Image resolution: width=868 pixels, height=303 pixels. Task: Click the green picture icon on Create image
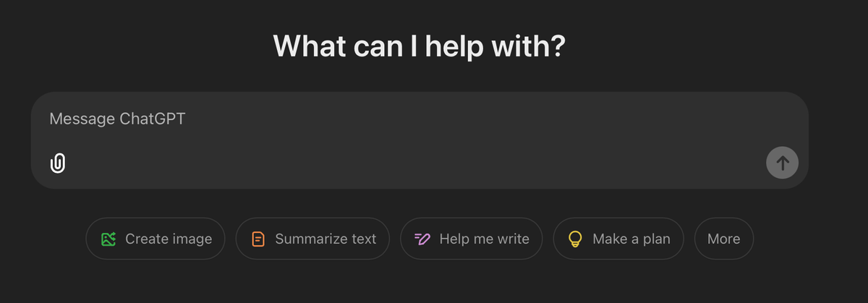pyautogui.click(x=109, y=239)
